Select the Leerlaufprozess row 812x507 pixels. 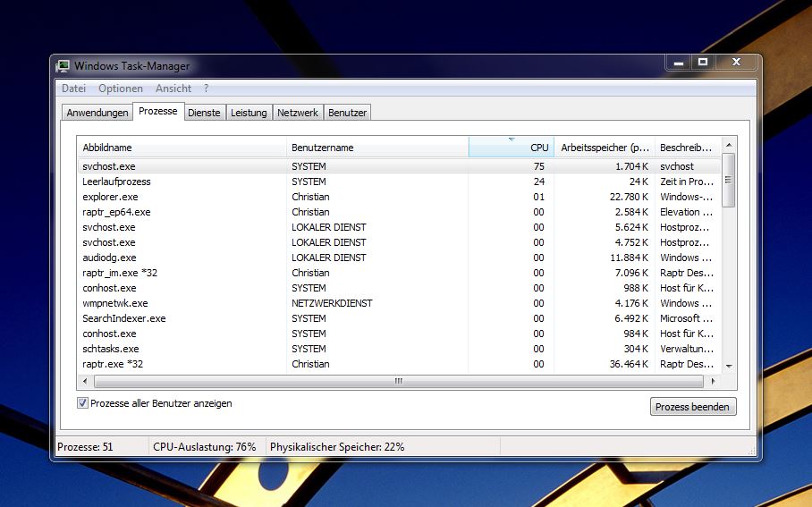398,182
